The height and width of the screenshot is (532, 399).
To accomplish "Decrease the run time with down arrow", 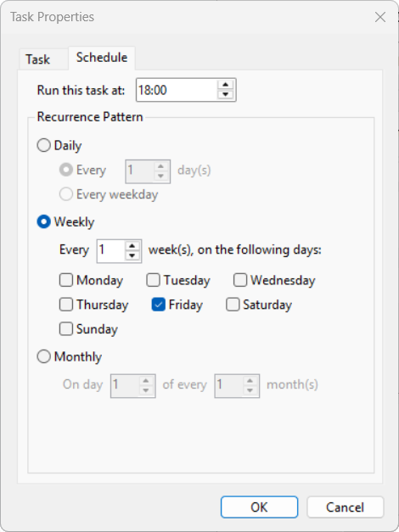I will pyautogui.click(x=226, y=95).
